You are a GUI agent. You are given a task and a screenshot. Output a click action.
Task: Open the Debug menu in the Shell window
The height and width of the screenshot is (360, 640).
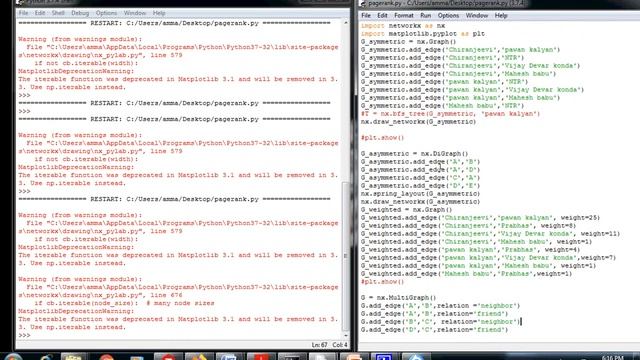coord(80,13)
